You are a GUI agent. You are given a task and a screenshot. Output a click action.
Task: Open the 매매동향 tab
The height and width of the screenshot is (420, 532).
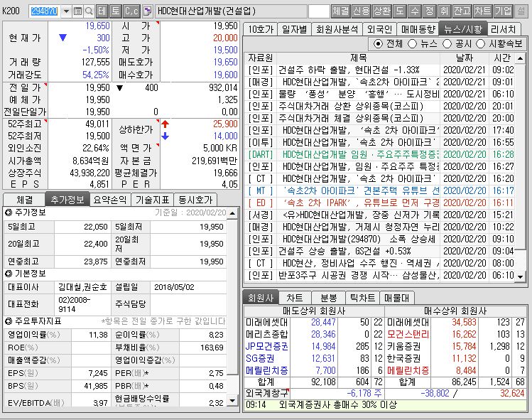coord(418,29)
